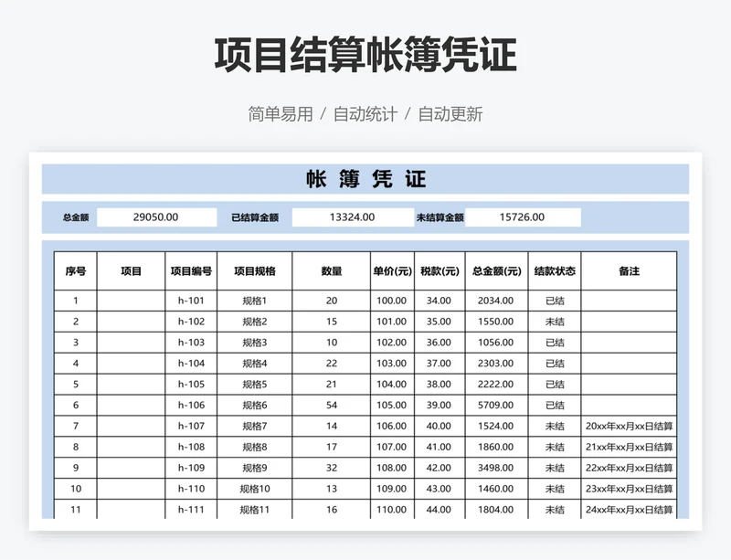731x560 pixels.
Task: Select total amount 3498.00
Action: coord(496,468)
